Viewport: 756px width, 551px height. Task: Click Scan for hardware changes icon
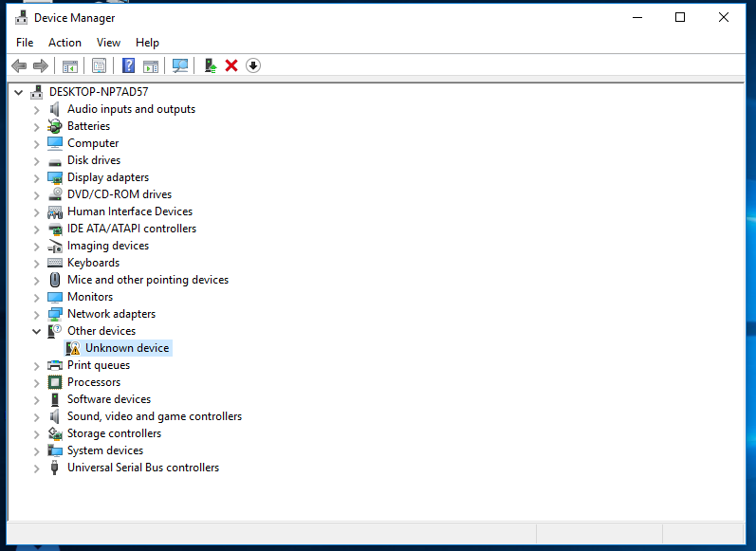(x=180, y=65)
